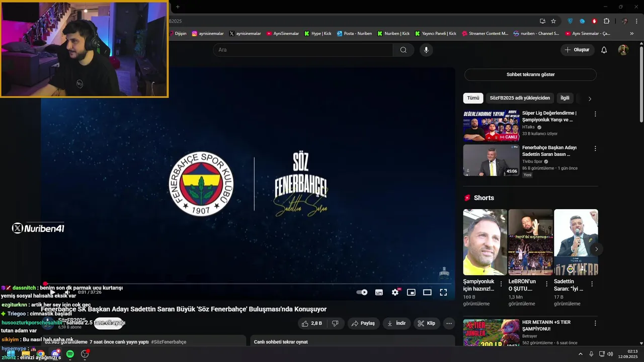This screenshot has width=644, height=362.
Task: Open options for LeBRON'un O ŞUTU short
Action: point(547,284)
